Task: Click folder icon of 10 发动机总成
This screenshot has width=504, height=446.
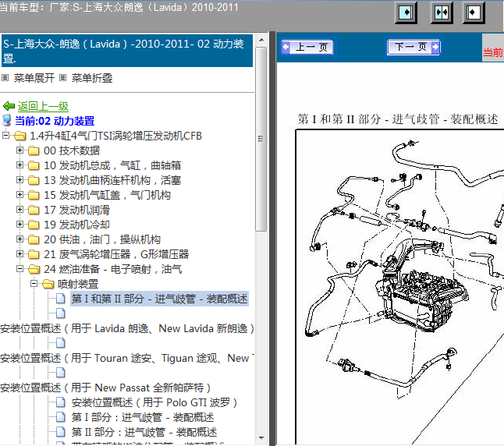Action: 34,165
